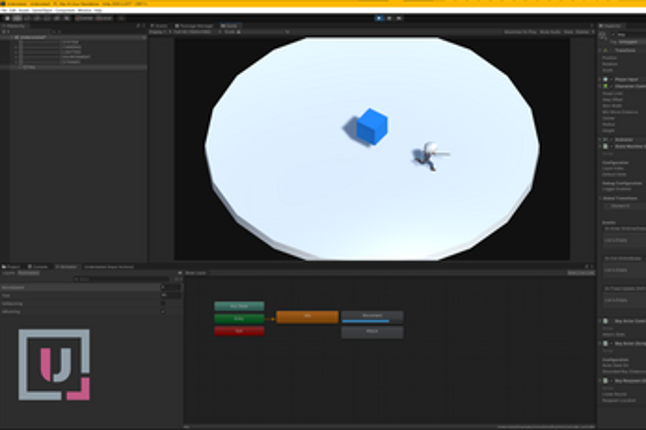646x430 pixels.
Task: Select the red Exit state node
Action: point(239,331)
